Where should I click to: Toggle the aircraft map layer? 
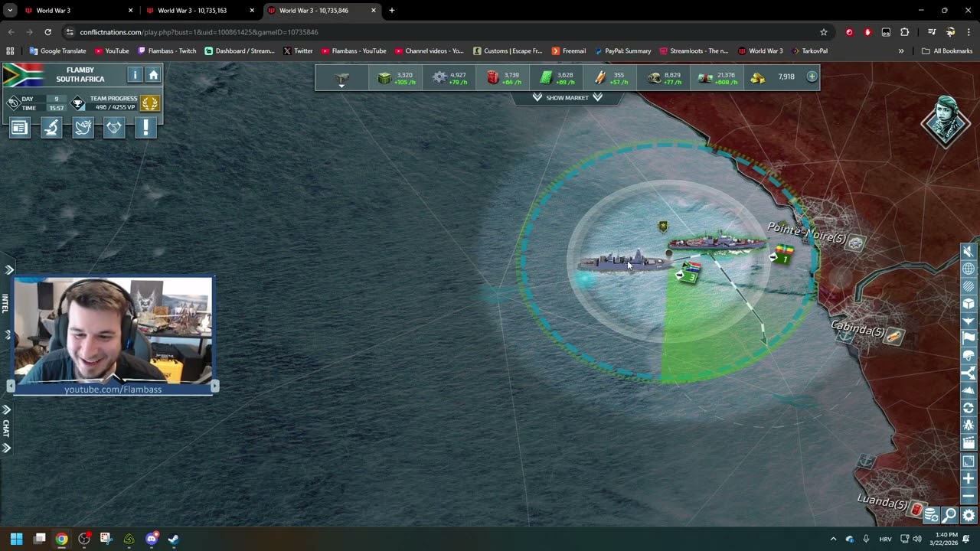point(969,321)
